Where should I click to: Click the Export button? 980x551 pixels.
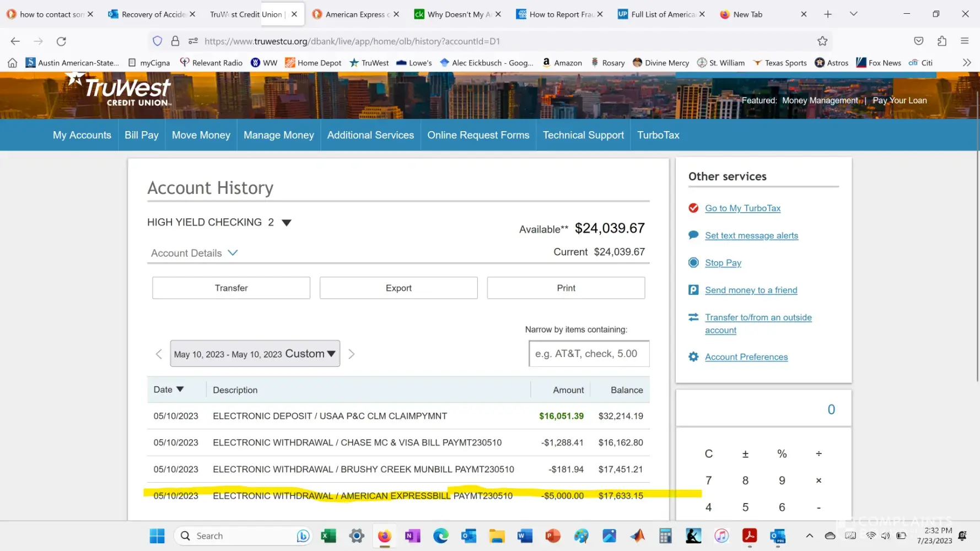(398, 288)
